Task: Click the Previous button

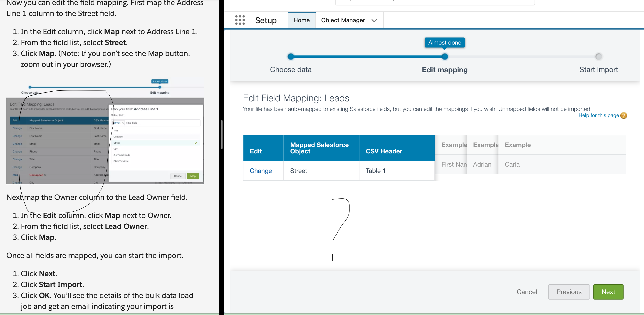Action: tap(569, 292)
